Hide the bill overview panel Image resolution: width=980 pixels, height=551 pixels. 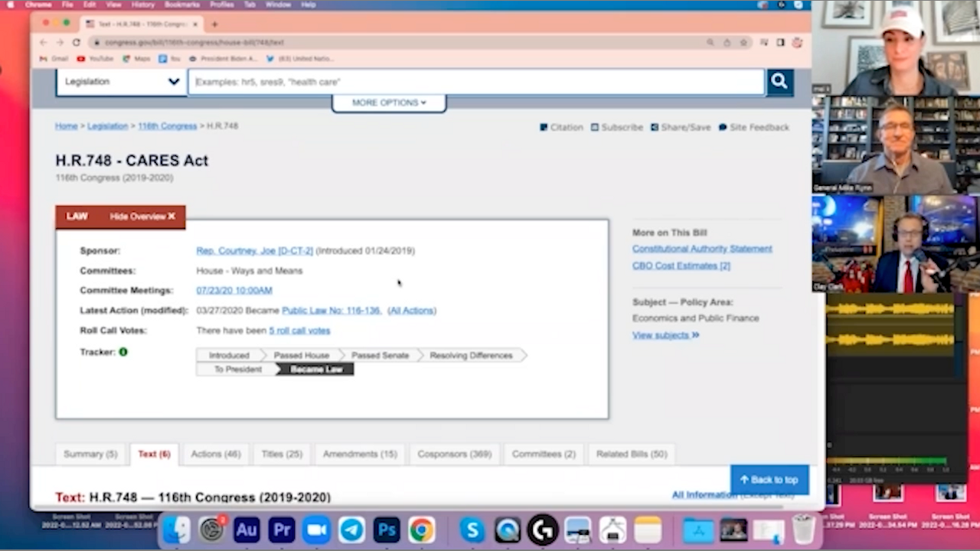coord(142,217)
